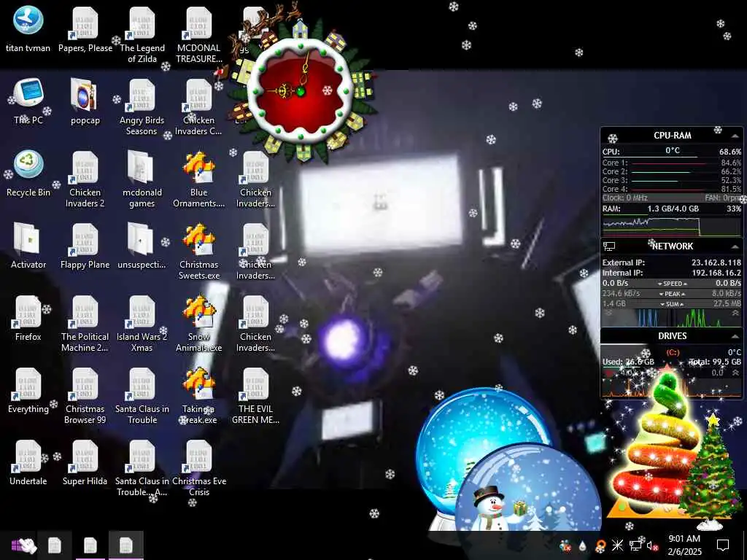The image size is (747, 560).
Task: Collapse the NETWORK gadget panel arrow
Action: (x=735, y=246)
